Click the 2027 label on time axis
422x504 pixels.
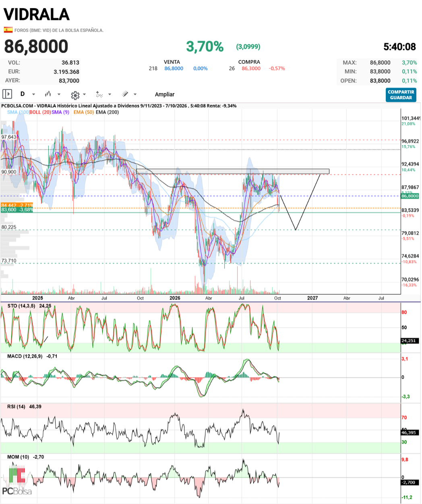tap(312, 298)
